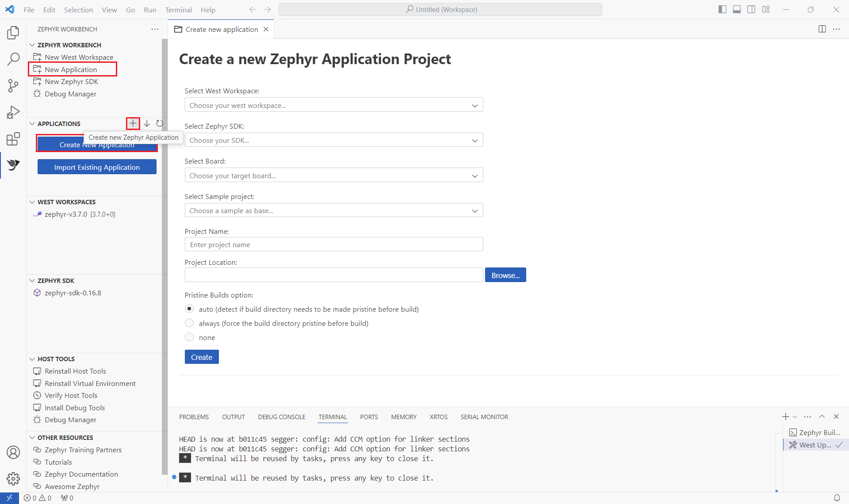Switch to TERMINAL tab in bottom panel
The height and width of the screenshot is (504, 849).
tap(333, 416)
